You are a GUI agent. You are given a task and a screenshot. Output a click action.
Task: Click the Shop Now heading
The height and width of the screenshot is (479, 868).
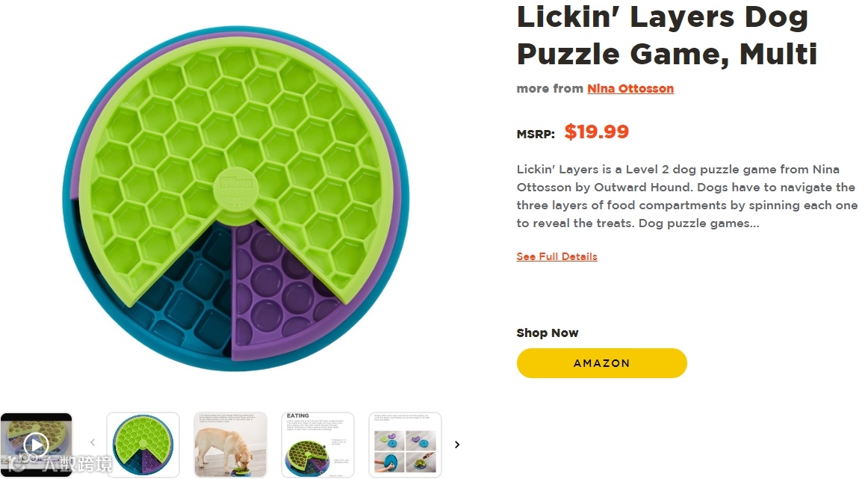[x=547, y=333]
